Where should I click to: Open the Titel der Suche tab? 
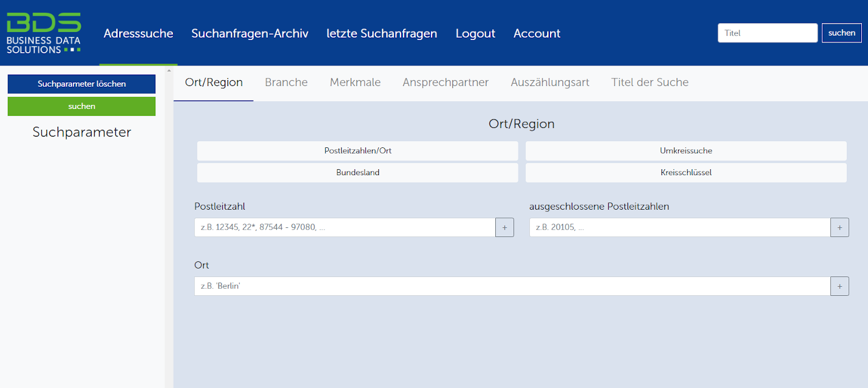tap(649, 82)
